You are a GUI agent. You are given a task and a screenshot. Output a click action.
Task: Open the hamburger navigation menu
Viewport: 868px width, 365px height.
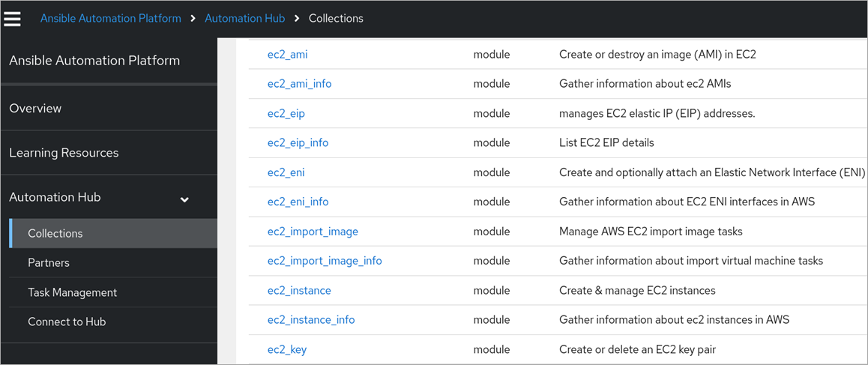(x=12, y=18)
